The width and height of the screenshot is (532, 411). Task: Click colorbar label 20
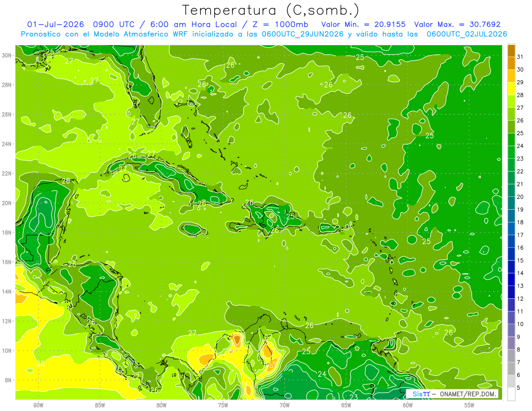point(520,196)
